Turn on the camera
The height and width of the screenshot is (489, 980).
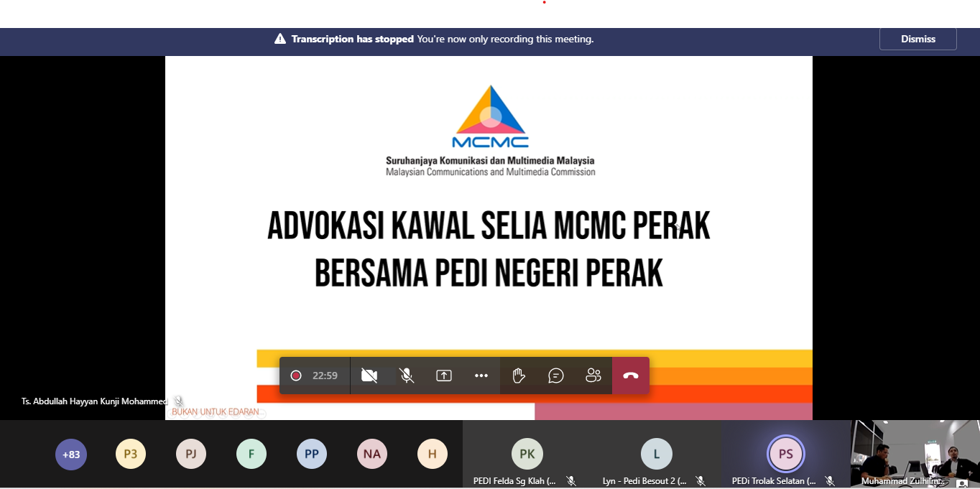pyautogui.click(x=369, y=376)
